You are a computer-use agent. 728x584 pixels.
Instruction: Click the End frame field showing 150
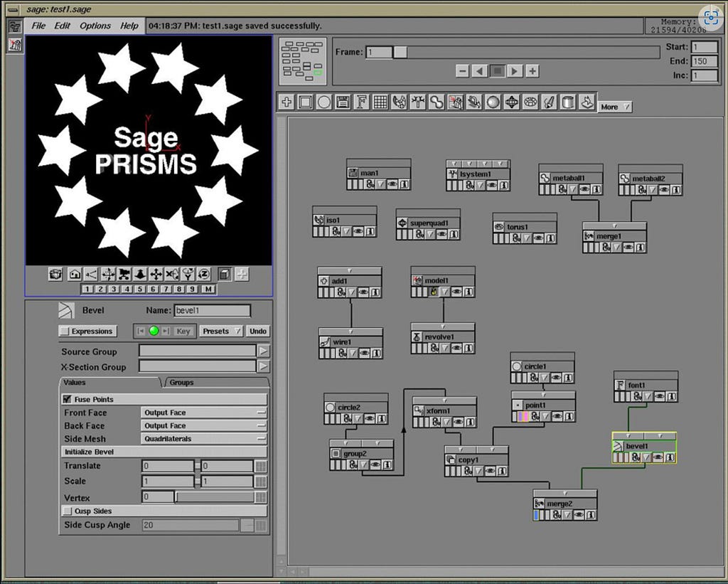point(705,61)
